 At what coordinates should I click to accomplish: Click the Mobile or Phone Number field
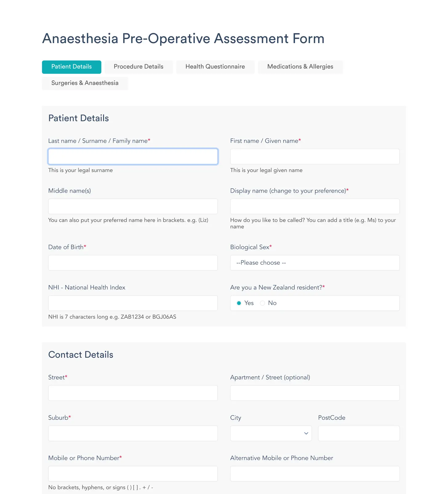point(133,474)
